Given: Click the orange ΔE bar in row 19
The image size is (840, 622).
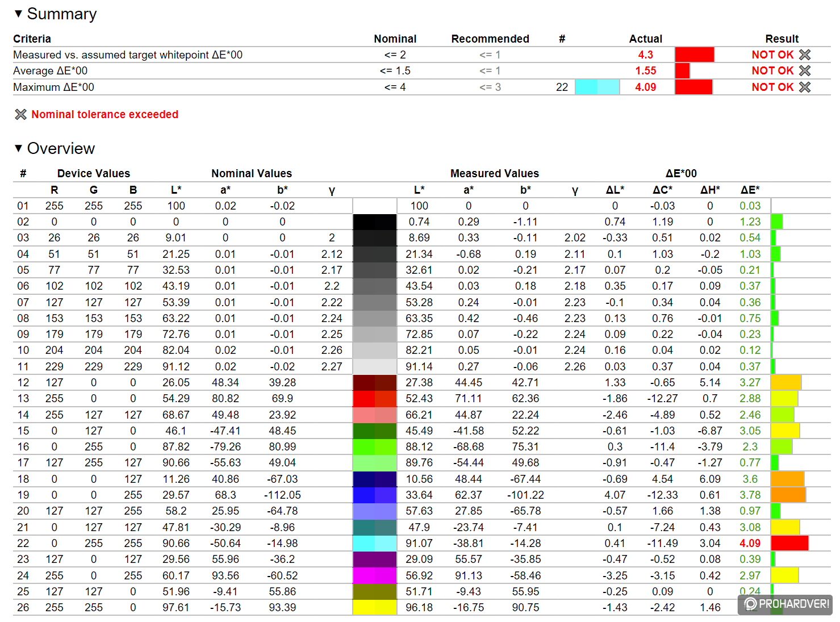Looking at the screenshot, I should [788, 495].
